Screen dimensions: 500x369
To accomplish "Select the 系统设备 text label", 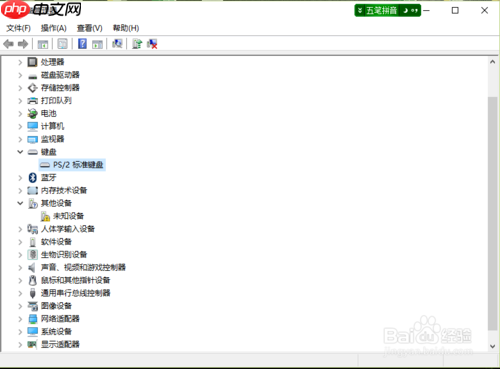I will coord(56,332).
